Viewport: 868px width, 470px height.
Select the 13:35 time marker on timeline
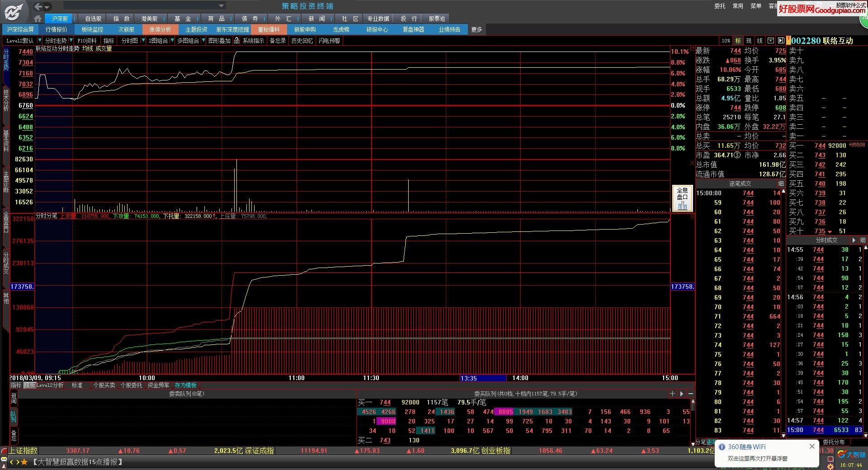469,378
